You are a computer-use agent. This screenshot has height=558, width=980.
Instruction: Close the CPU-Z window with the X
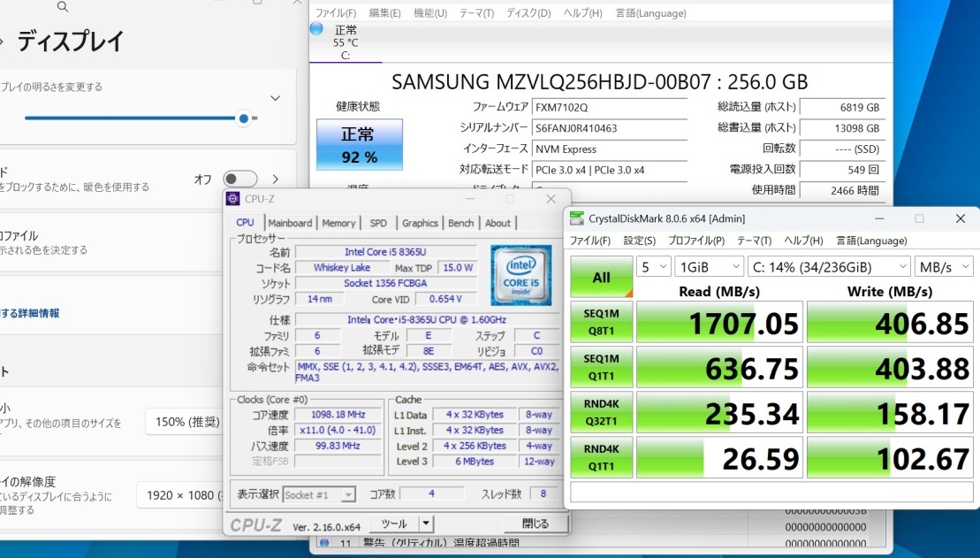551,199
